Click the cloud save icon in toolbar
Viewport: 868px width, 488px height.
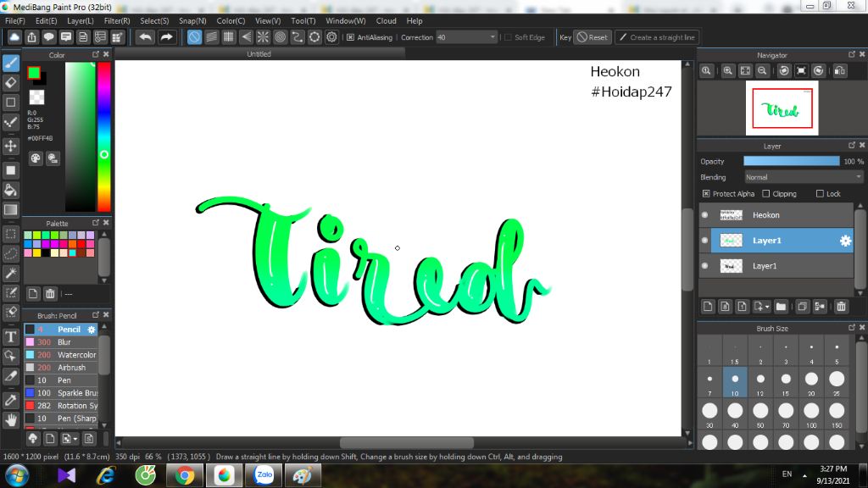(x=14, y=37)
